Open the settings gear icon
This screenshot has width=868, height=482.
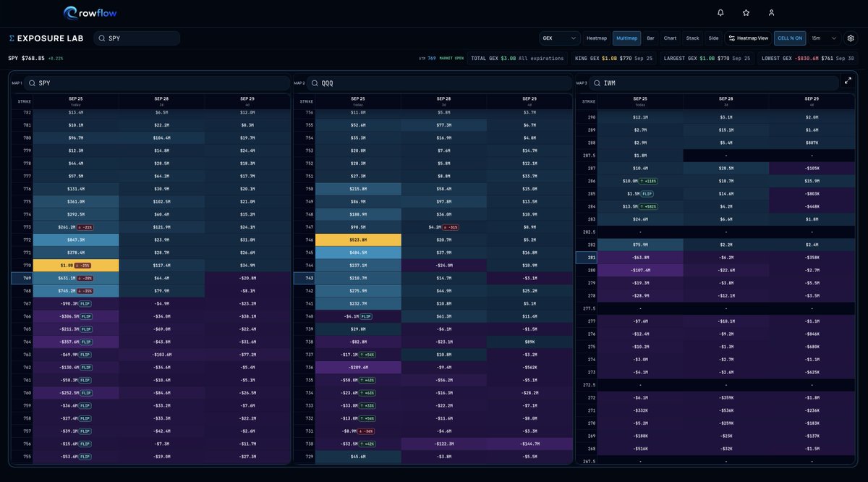[x=851, y=38]
